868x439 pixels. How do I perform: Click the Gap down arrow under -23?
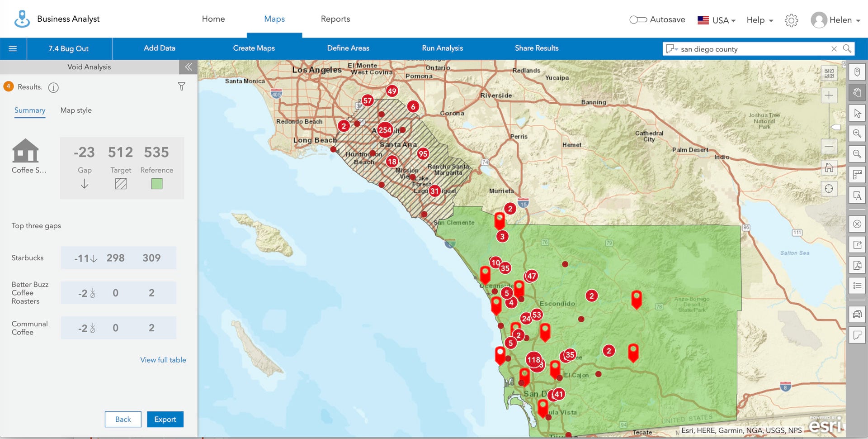click(85, 184)
